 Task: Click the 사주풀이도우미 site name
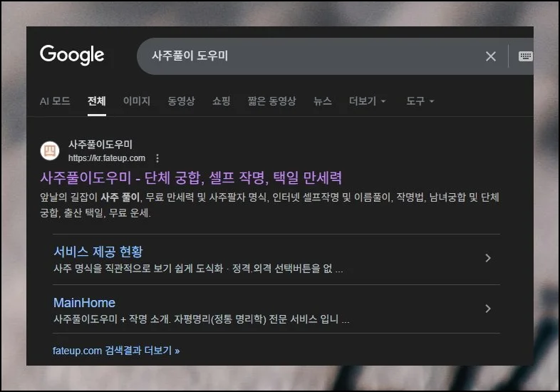[x=100, y=145]
